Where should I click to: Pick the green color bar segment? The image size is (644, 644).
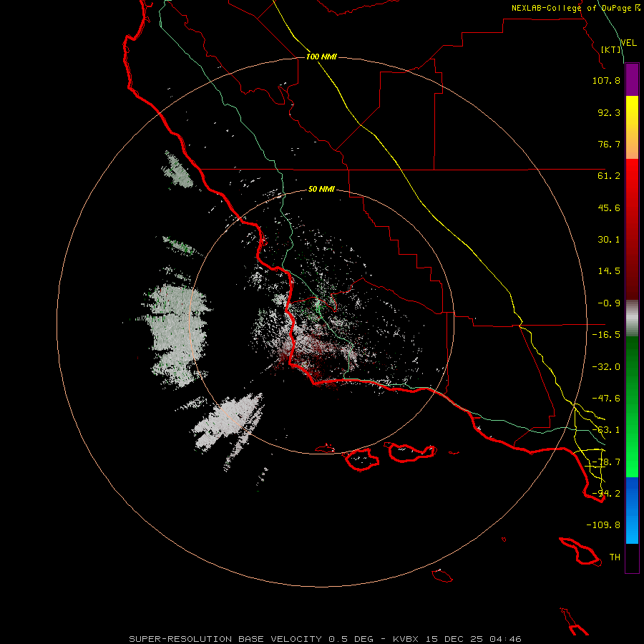(x=632, y=406)
